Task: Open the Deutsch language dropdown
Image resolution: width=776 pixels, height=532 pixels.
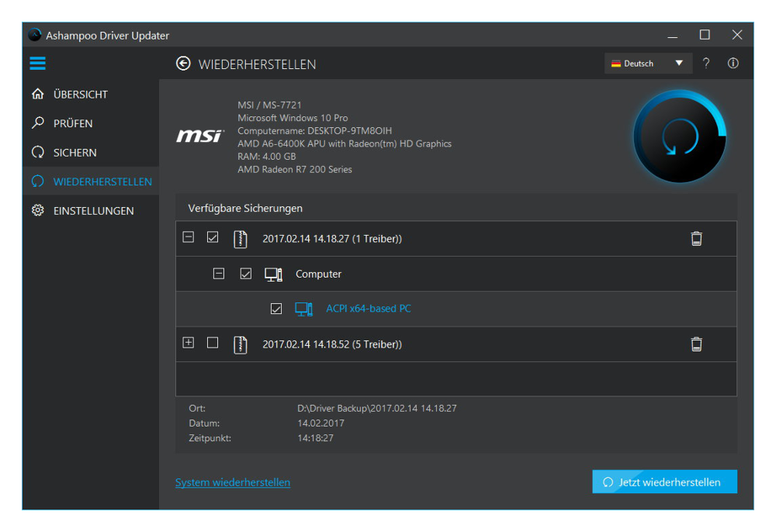Action: pos(647,64)
